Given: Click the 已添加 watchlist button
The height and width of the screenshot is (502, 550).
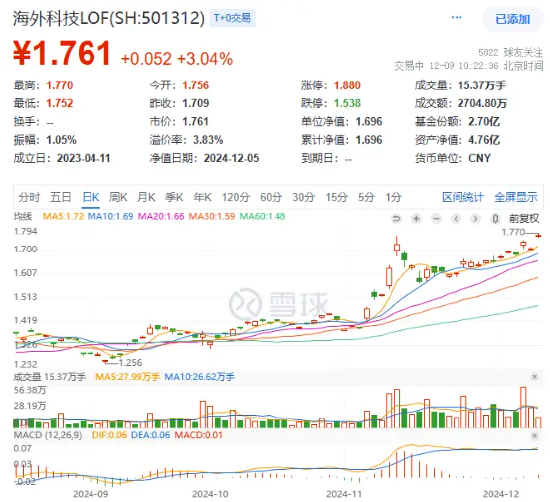Looking at the screenshot, I should [x=512, y=19].
